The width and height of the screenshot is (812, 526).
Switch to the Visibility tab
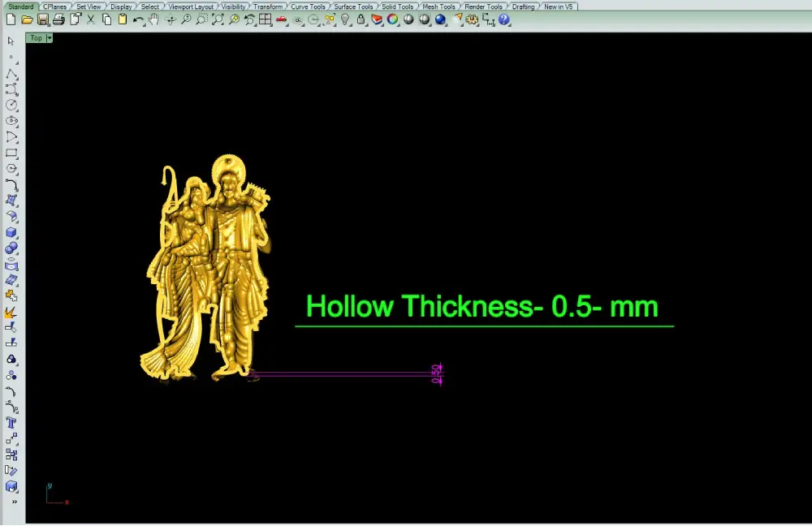click(234, 6)
